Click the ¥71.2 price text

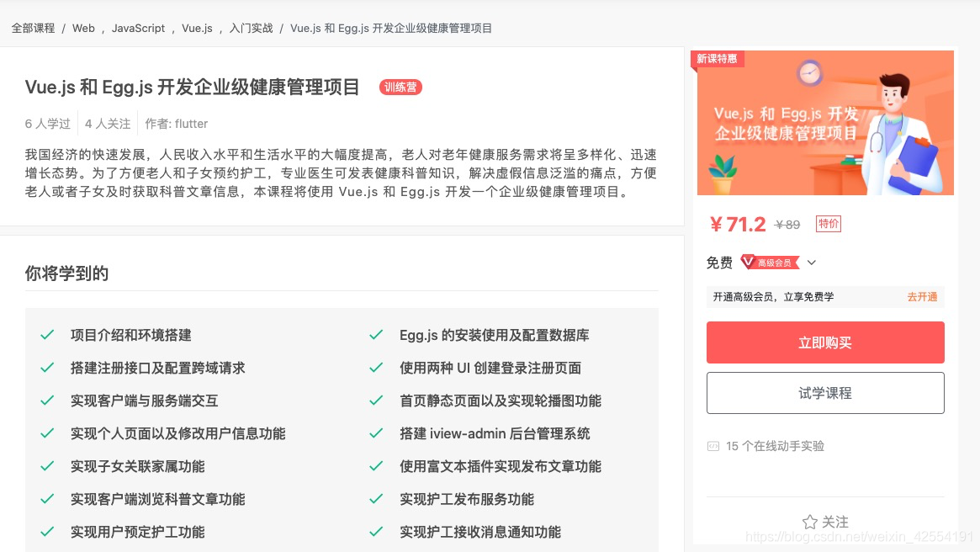pyautogui.click(x=738, y=224)
